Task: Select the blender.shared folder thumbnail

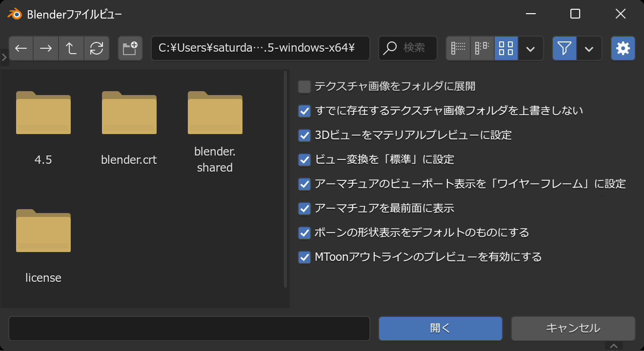Action: click(215, 113)
